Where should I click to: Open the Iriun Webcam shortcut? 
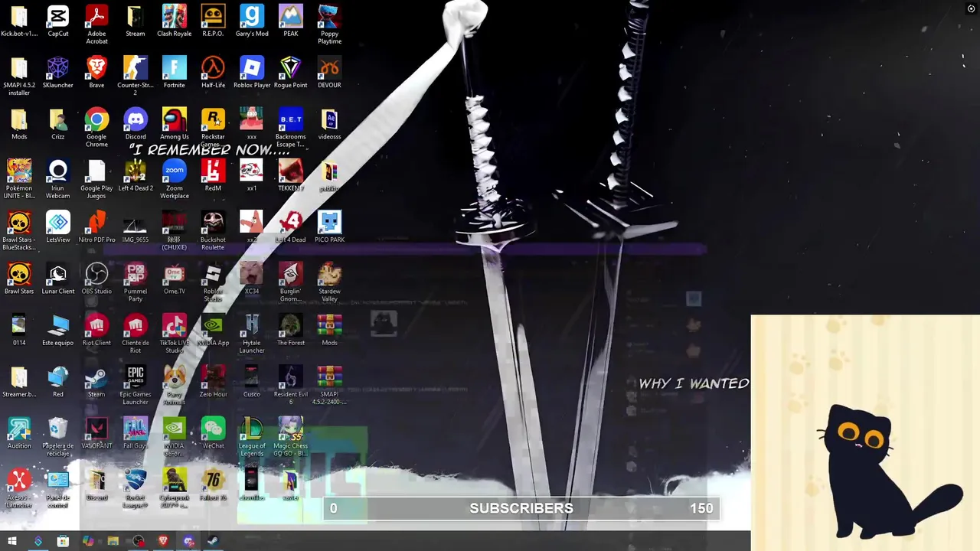[x=58, y=179]
